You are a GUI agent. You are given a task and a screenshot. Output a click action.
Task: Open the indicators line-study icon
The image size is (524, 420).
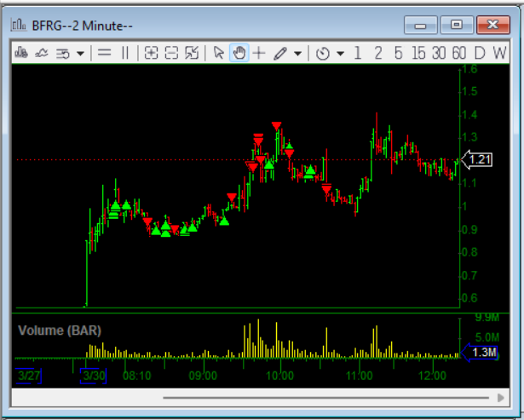pos(42,53)
